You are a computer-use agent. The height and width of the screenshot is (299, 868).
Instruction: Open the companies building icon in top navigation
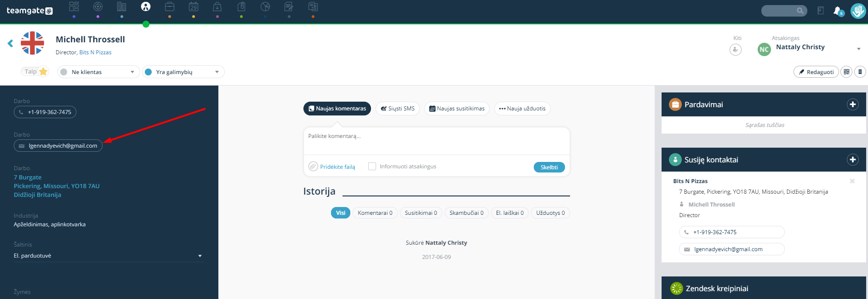pos(121,6)
